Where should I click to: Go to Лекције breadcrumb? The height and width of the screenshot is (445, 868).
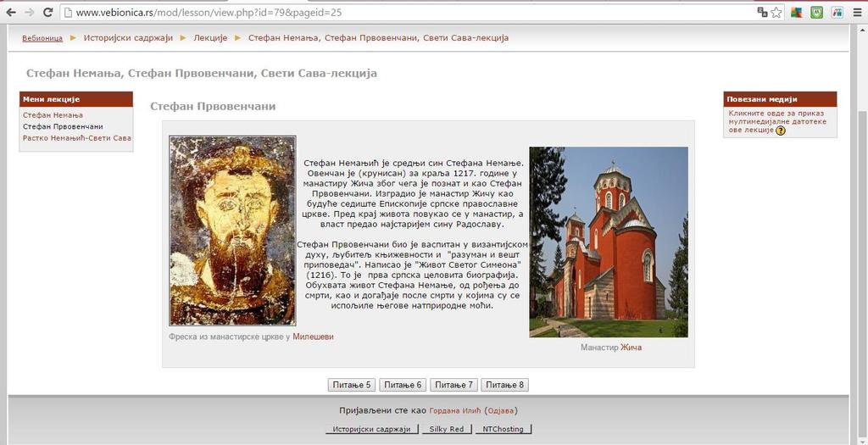pos(210,38)
